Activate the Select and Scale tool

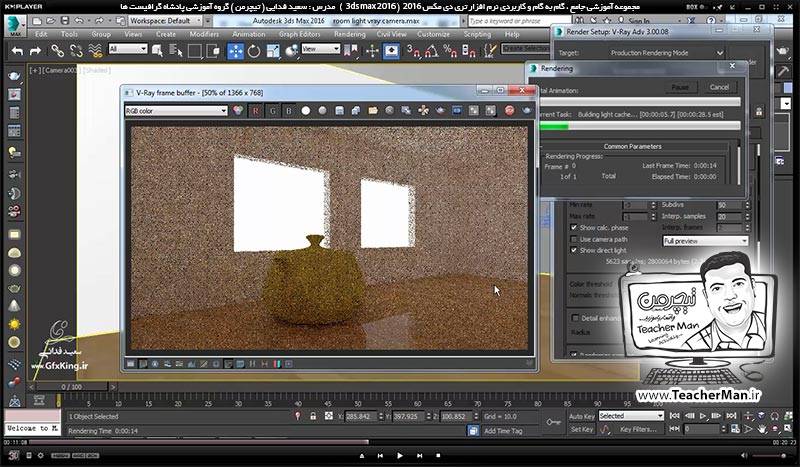point(272,51)
